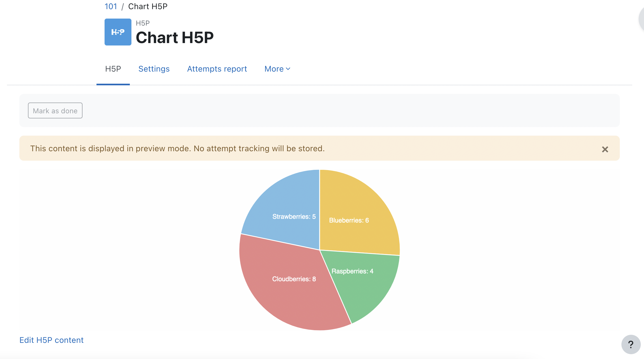Select the H5P tab
Image resolution: width=644 pixels, height=359 pixels.
(113, 69)
